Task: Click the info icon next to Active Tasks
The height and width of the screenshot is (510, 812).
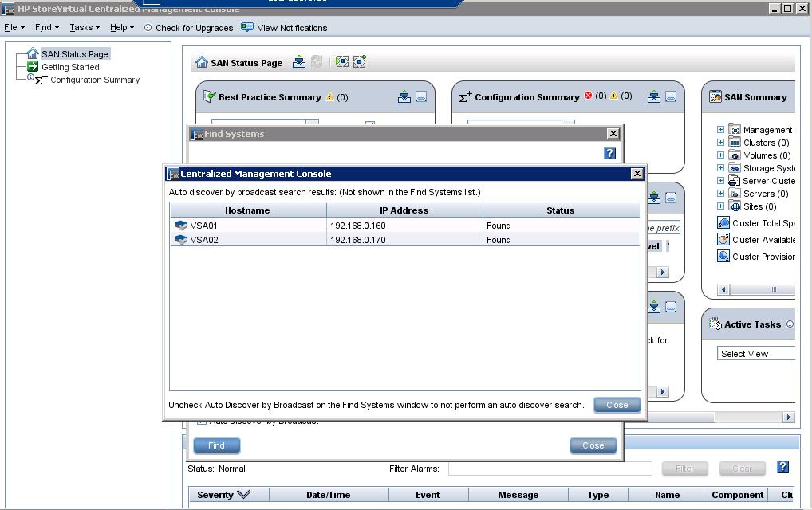Action: pyautogui.click(x=790, y=324)
